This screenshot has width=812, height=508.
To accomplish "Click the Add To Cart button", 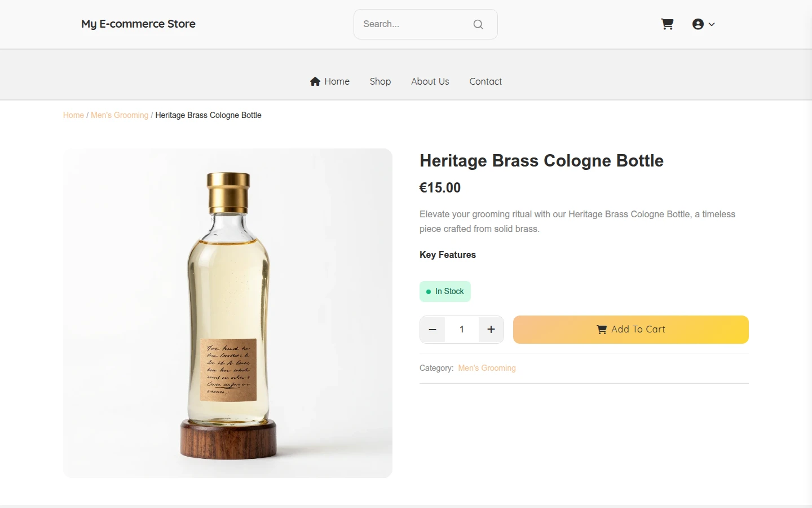I will 631,330.
